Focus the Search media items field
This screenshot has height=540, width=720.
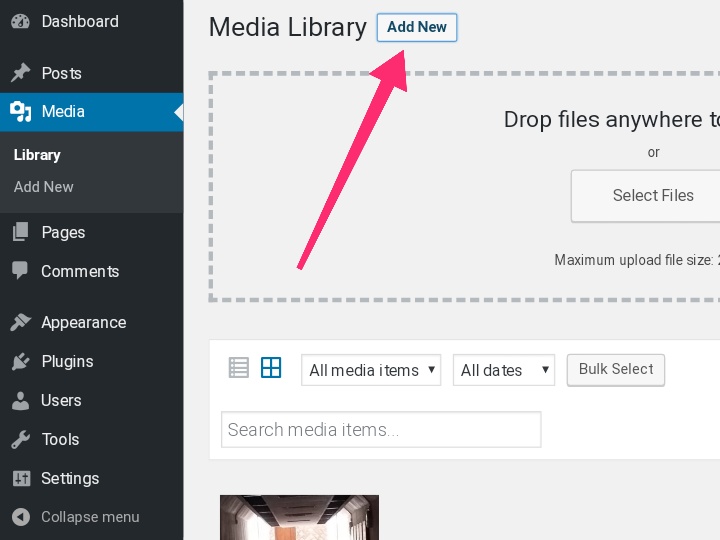pyautogui.click(x=381, y=429)
